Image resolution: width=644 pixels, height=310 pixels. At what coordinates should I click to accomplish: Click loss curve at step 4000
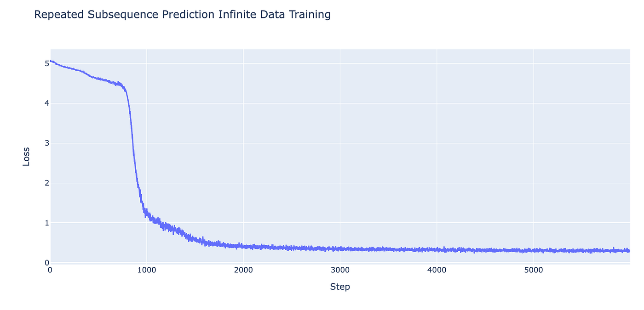click(x=437, y=250)
